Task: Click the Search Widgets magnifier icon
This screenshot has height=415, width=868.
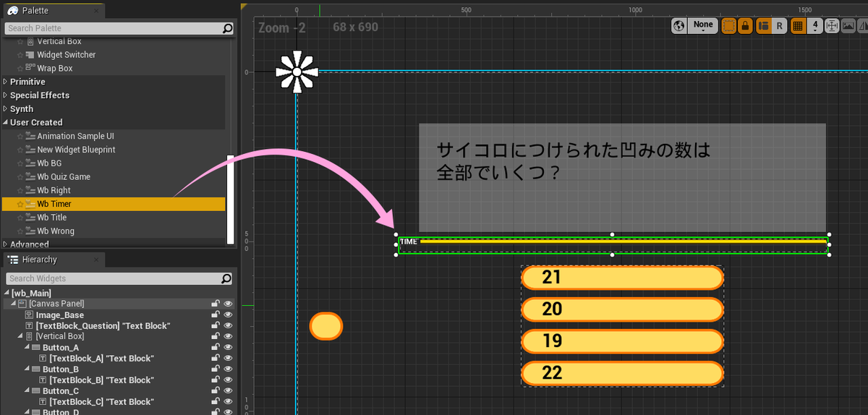Action: point(227,278)
